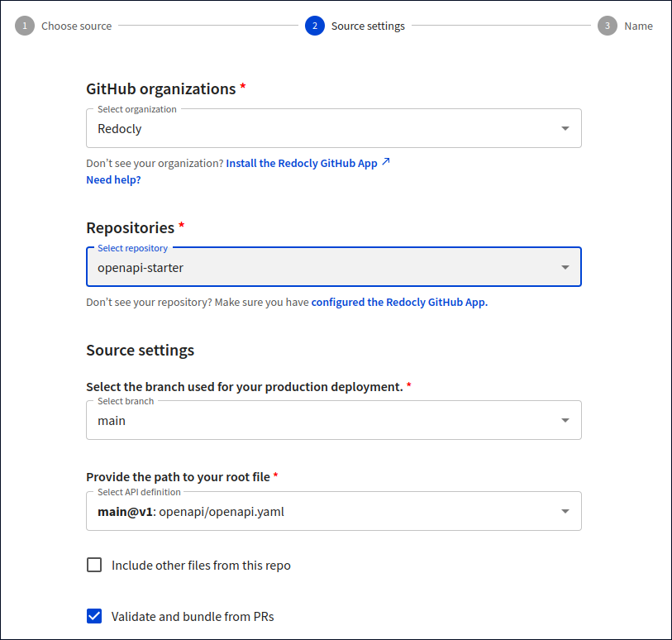672x640 pixels.
Task: Open the Select API definition dropdown
Action: (x=333, y=511)
